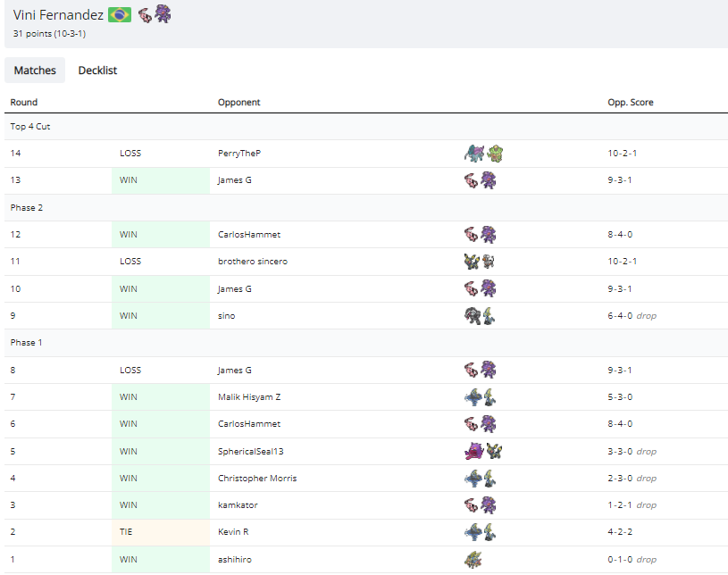Open opponent PerryTheP's profile
This screenshot has width=728, height=575.
coord(239,154)
